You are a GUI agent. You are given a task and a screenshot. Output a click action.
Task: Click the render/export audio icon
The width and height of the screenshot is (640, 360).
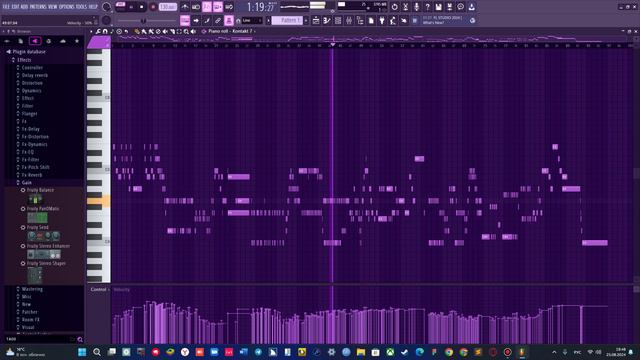[x=449, y=7]
